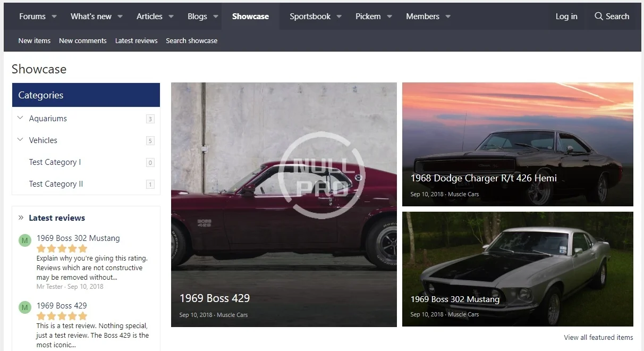Image resolution: width=644 pixels, height=351 pixels.
Task: Select Test Category II in categories
Action: (56, 184)
